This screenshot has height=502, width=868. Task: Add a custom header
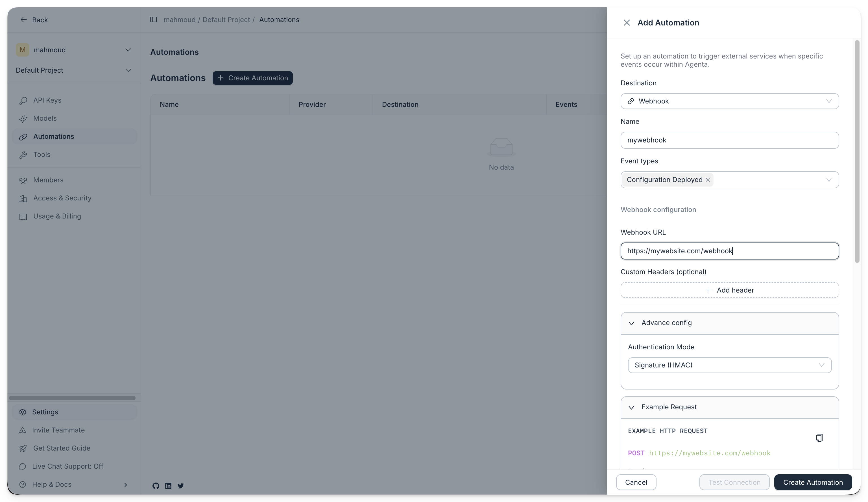click(729, 290)
